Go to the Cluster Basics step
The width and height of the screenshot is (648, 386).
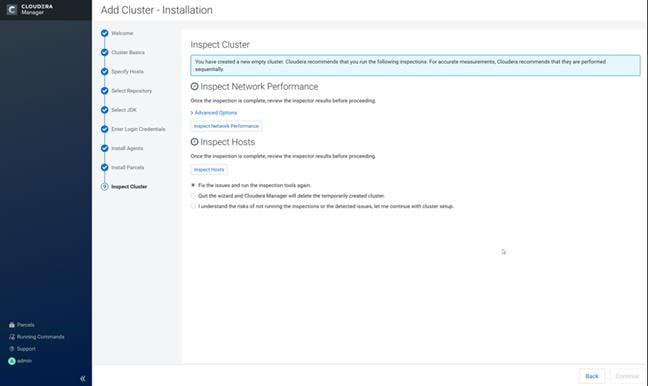pyautogui.click(x=128, y=52)
